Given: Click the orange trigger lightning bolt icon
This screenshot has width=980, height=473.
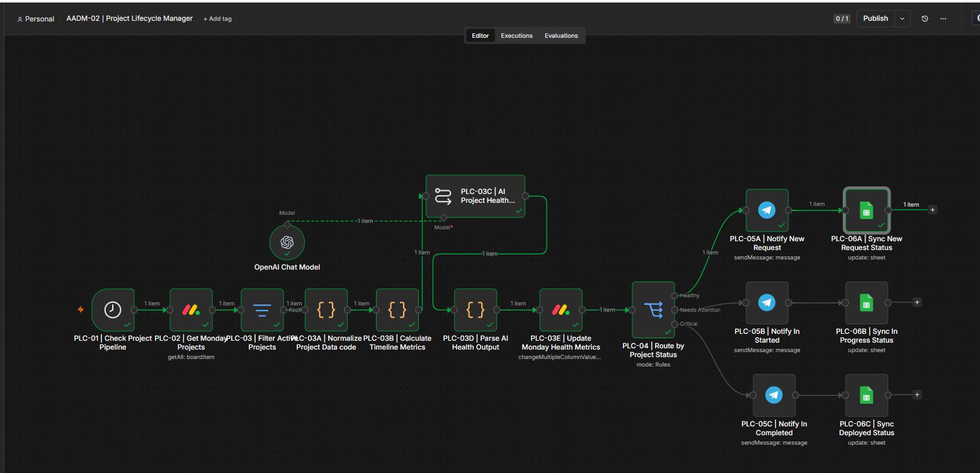Looking at the screenshot, I should coord(81,309).
